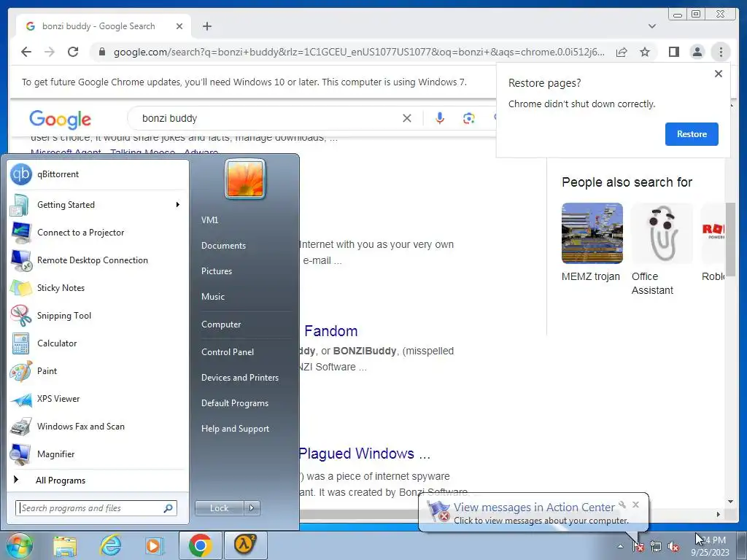Launch Windows Fax and Scan
The height and width of the screenshot is (560, 747).
point(97,426)
